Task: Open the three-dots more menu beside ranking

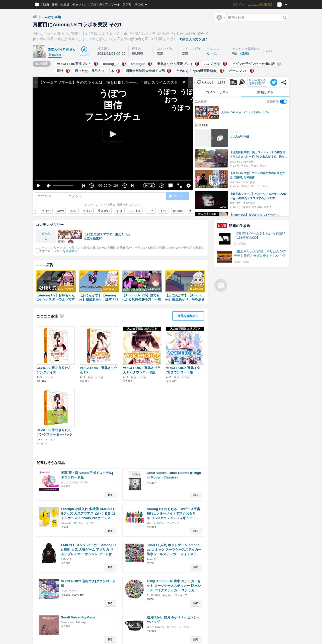Action: point(269,51)
